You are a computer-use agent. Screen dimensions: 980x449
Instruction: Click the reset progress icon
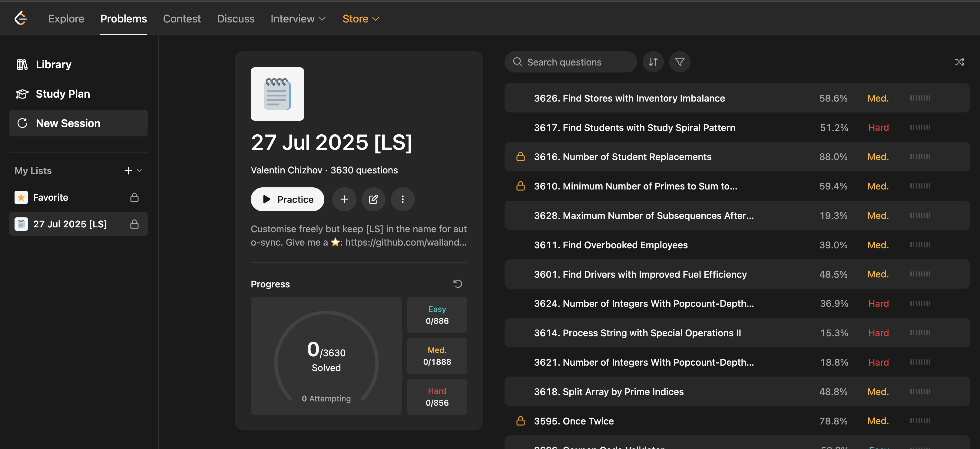pyautogui.click(x=457, y=284)
